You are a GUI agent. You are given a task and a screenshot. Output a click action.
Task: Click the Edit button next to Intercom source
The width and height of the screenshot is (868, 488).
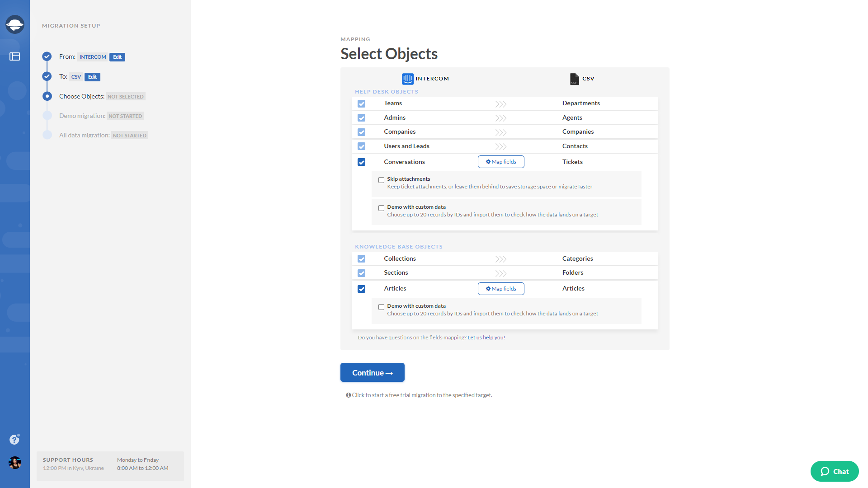pyautogui.click(x=117, y=56)
